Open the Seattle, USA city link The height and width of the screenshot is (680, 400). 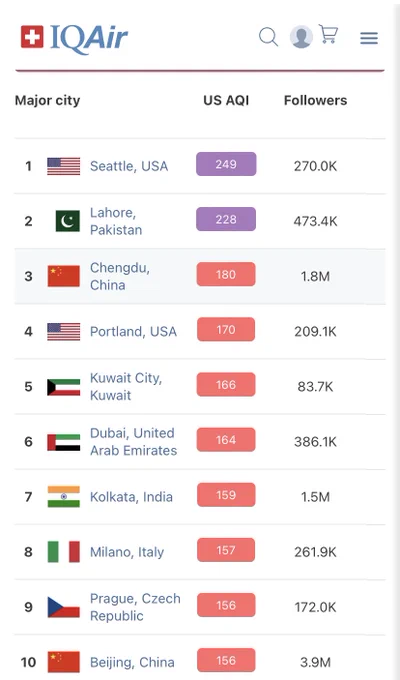[x=129, y=166]
